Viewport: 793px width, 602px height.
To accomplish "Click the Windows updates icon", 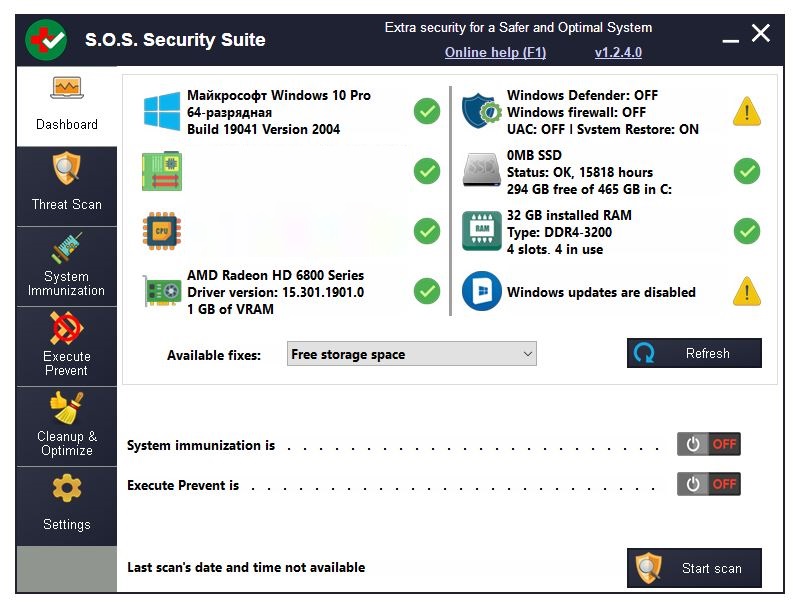I will tap(481, 291).
